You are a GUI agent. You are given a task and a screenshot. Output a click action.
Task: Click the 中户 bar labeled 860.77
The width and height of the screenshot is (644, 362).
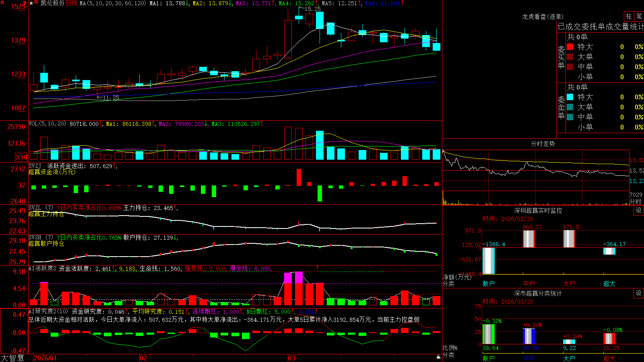tap(529, 239)
